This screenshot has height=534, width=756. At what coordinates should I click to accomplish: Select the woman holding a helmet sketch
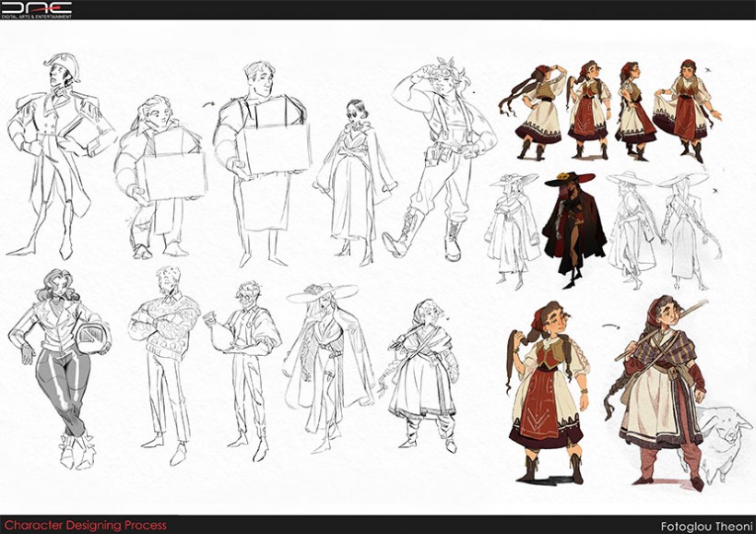pyautogui.click(x=60, y=369)
